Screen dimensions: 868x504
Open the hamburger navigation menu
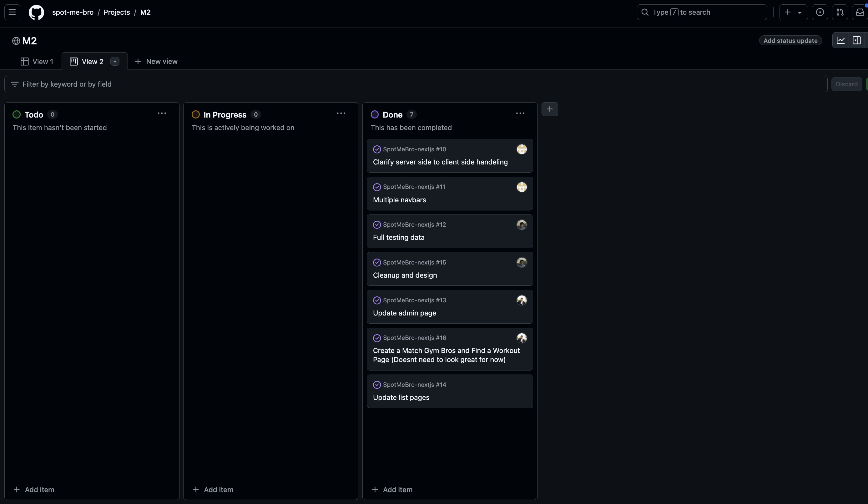tap(12, 13)
